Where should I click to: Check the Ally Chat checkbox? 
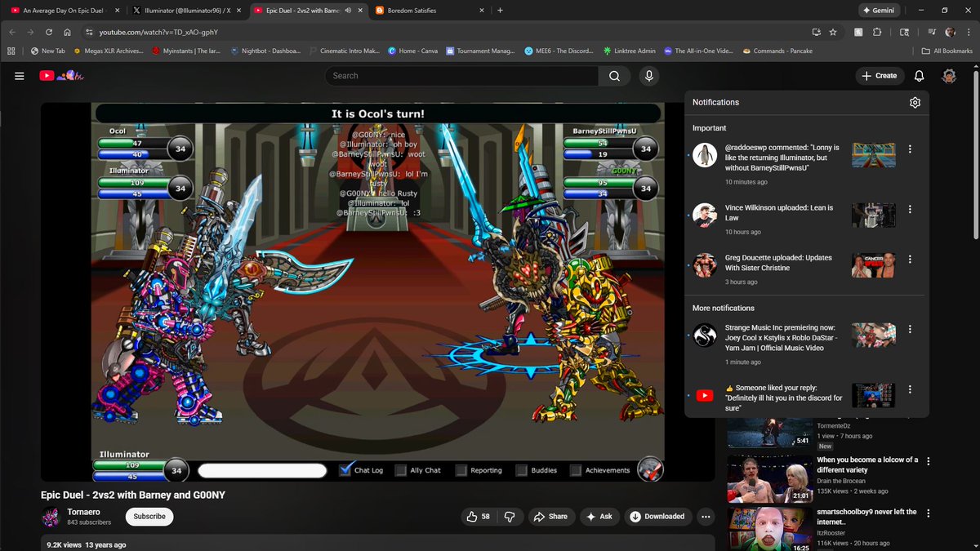click(x=400, y=470)
